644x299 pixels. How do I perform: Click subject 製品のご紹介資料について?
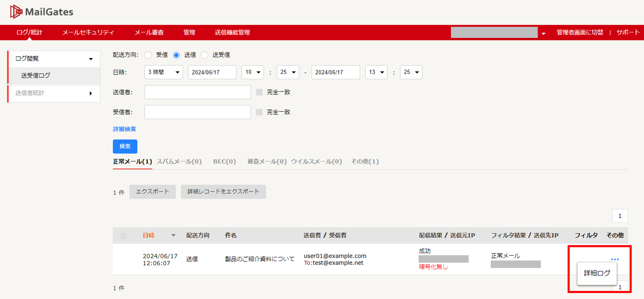coord(260,259)
